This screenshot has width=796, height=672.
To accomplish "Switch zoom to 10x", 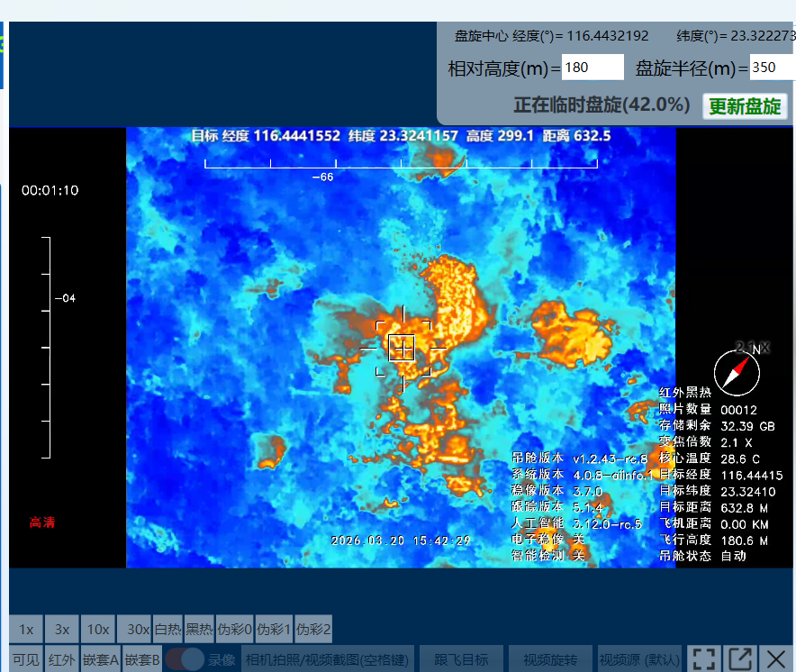I will point(97,629).
